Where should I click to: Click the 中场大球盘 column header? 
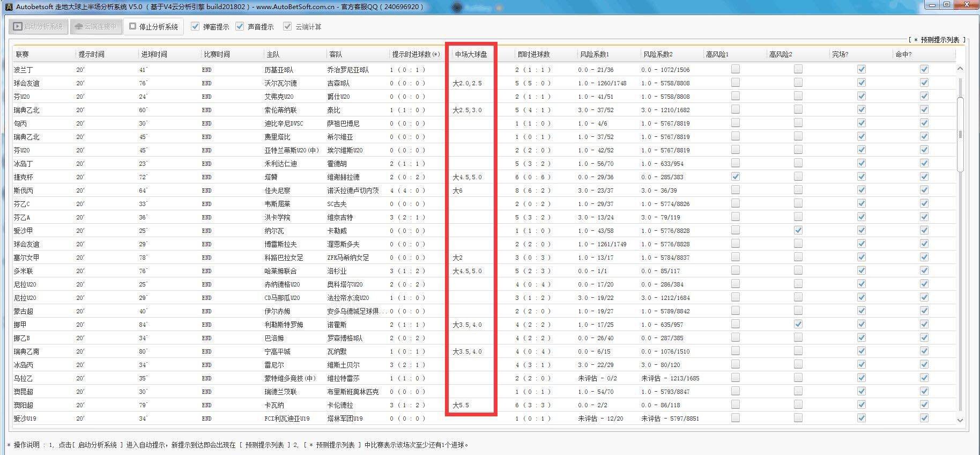click(471, 54)
